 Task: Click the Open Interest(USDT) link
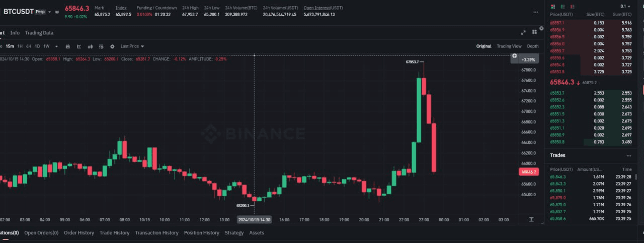pos(323,8)
